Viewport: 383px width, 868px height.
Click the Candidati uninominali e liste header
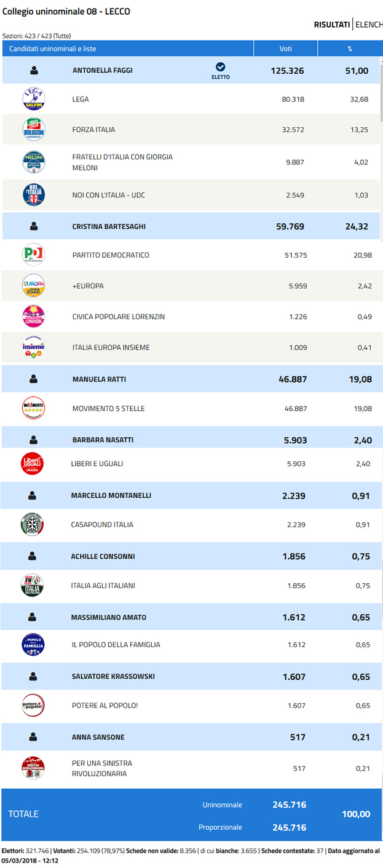53,49
